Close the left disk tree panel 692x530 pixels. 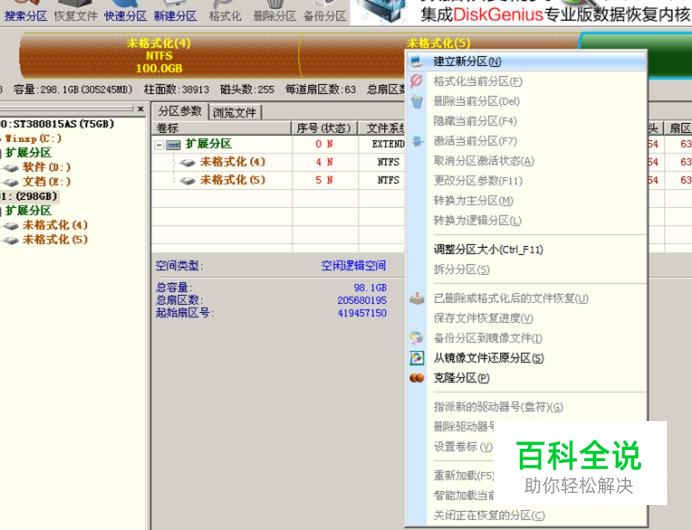point(141,109)
